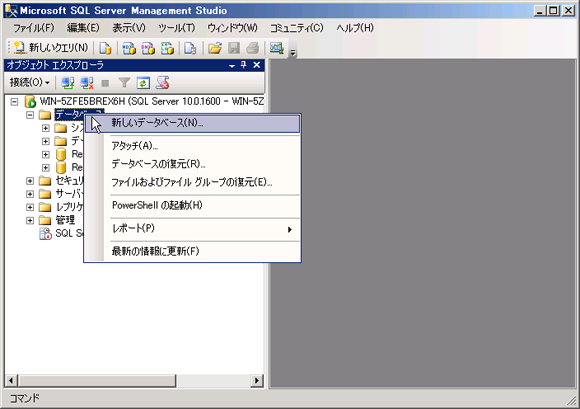
Task: Click the Database Engine Query icon
Action: pos(105,48)
